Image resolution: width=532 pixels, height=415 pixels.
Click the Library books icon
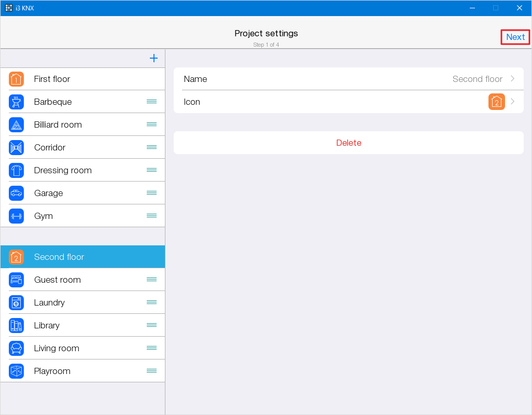(x=16, y=325)
